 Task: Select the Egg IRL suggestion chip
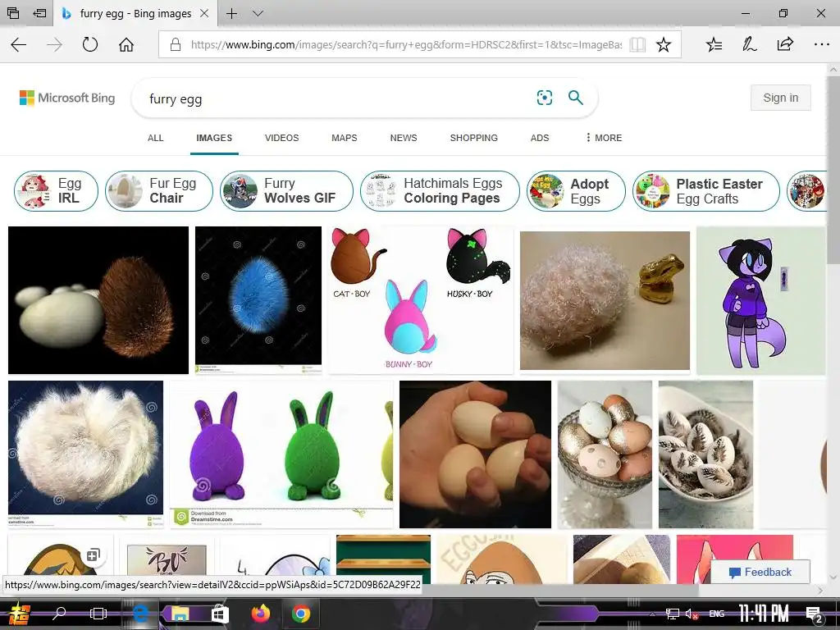(x=57, y=190)
